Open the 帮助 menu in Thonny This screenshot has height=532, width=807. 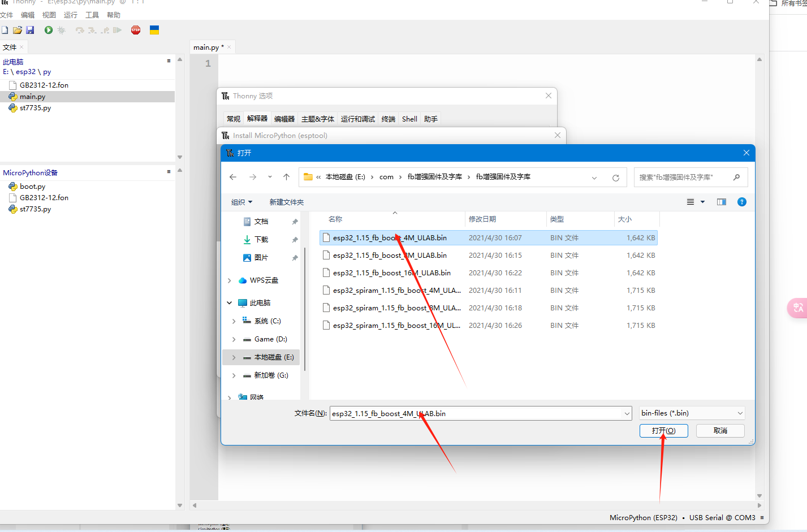click(114, 15)
